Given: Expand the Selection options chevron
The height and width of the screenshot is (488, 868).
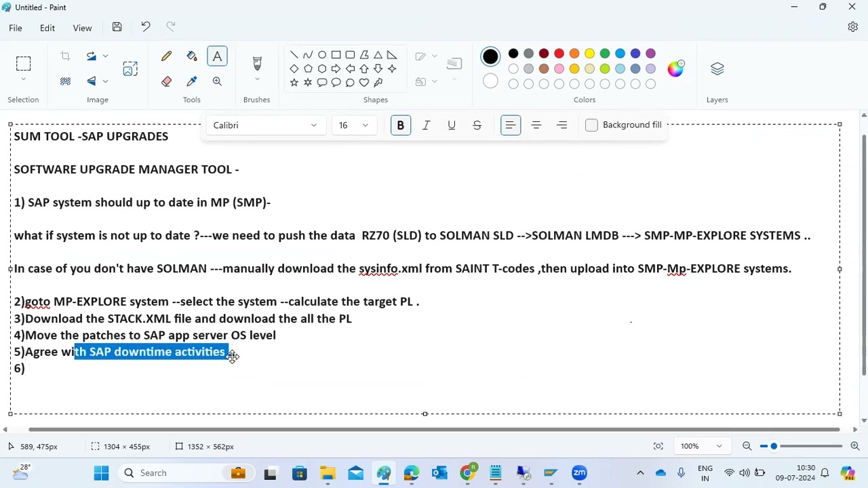Looking at the screenshot, I should click(x=23, y=80).
